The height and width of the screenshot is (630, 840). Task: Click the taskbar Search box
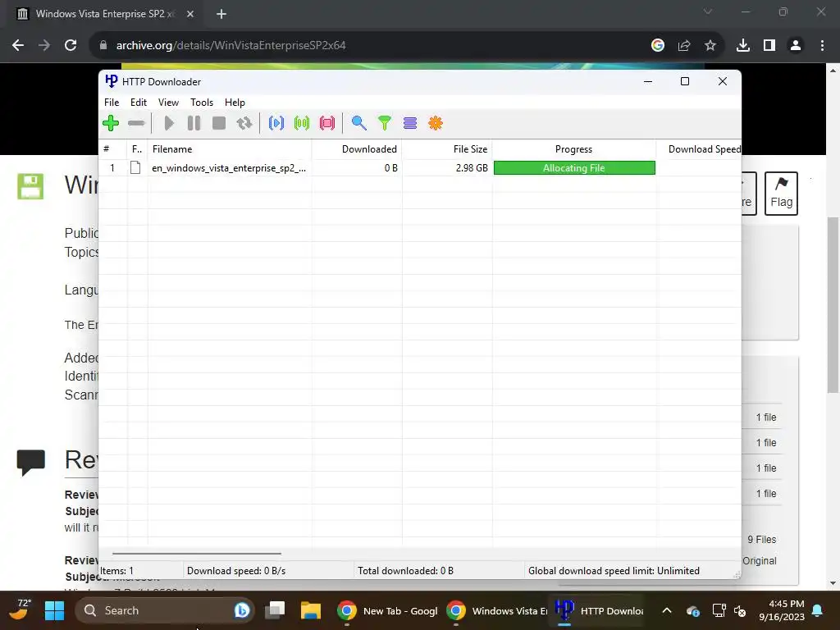coord(164,610)
